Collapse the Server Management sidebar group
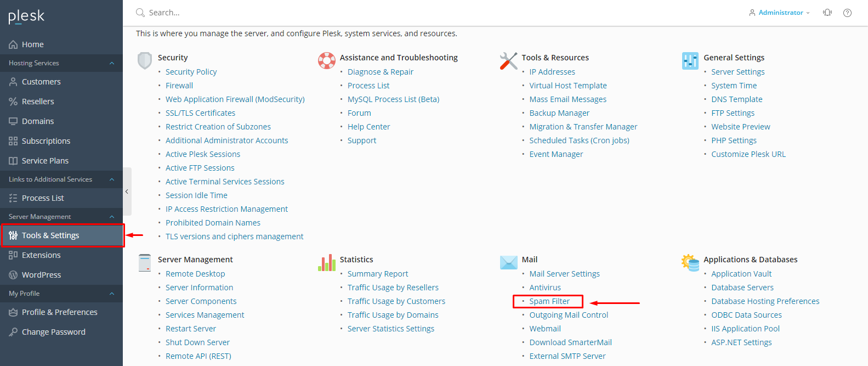The width and height of the screenshot is (868, 366). 112,217
